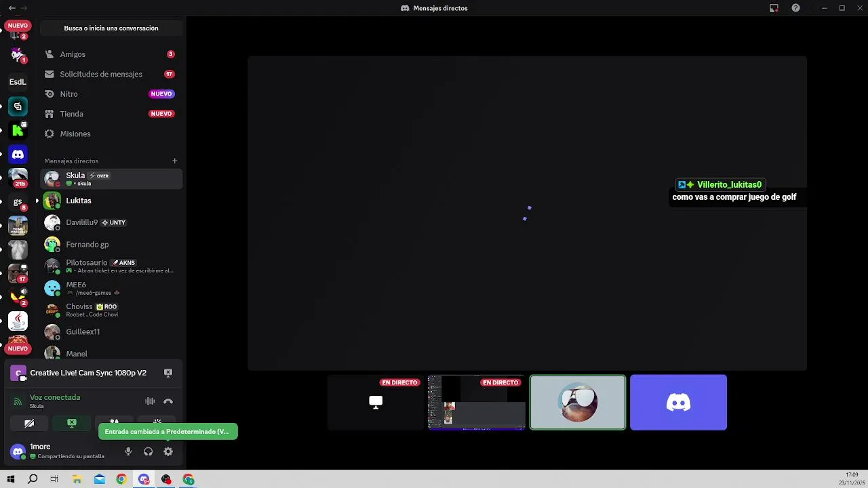The image size is (868, 488).
Task: Open the inbox icon in the title bar
Action: pyautogui.click(x=774, y=8)
